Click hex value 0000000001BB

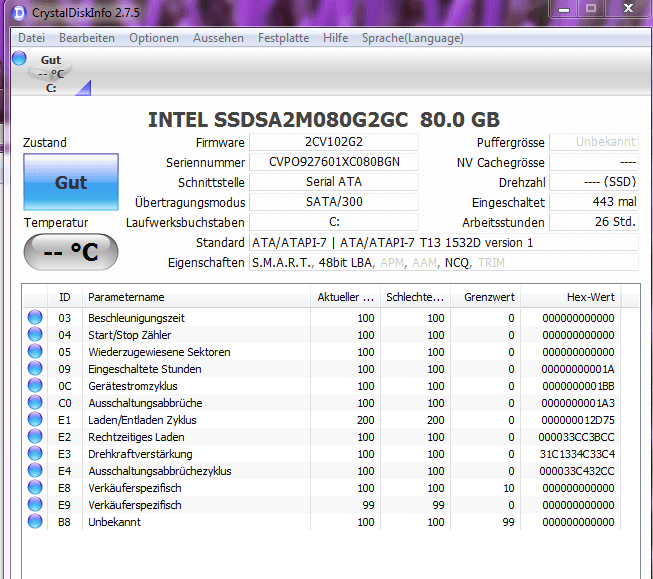click(x=578, y=386)
